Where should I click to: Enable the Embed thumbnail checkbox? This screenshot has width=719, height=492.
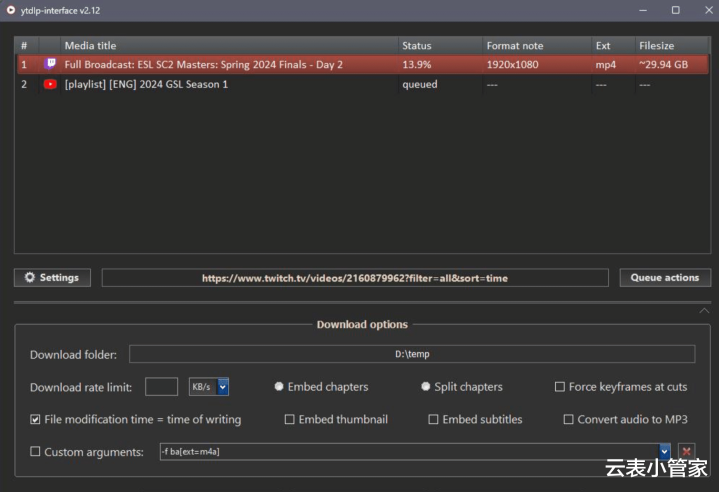[290, 420]
